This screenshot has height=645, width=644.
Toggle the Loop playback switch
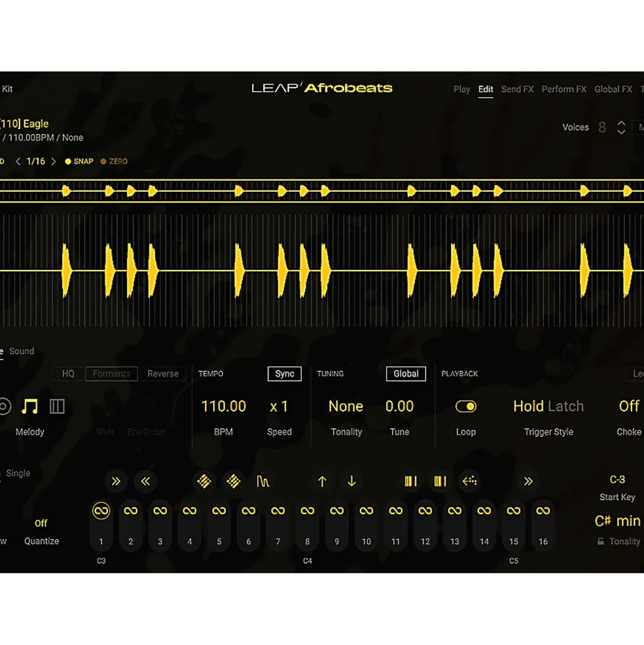tap(466, 407)
